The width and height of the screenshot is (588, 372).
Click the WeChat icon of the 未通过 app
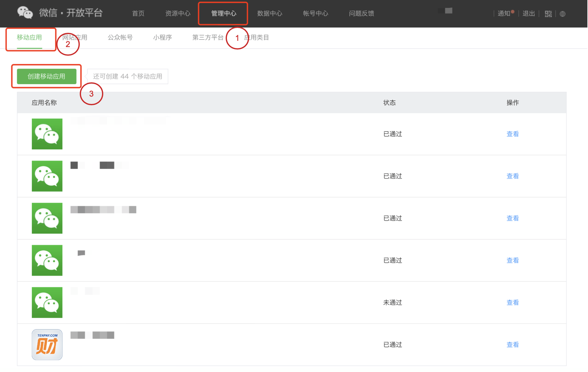[47, 302]
